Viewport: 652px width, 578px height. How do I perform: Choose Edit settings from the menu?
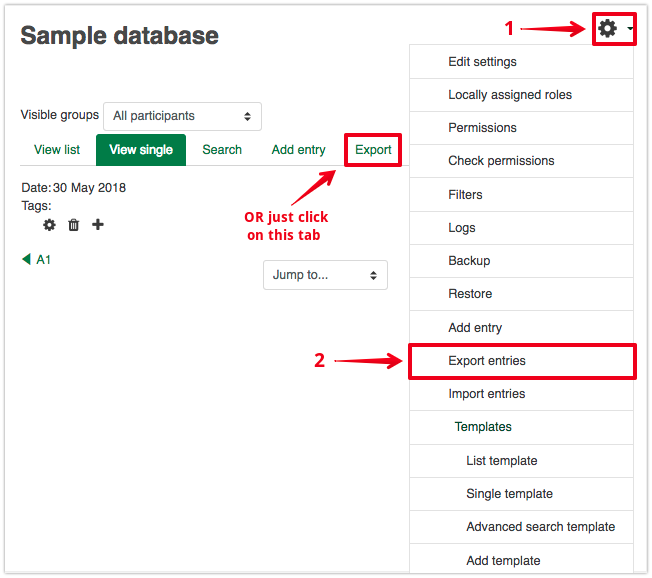pyautogui.click(x=482, y=62)
